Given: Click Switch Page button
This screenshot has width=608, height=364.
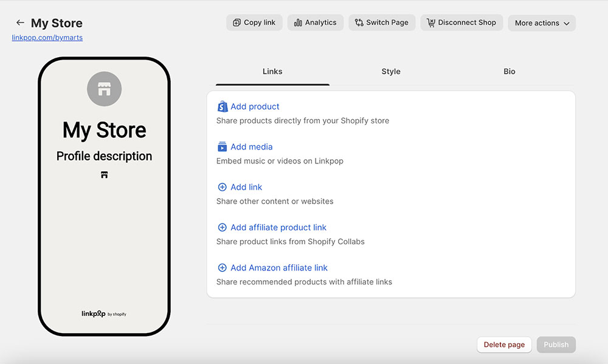Looking at the screenshot, I should (x=382, y=22).
